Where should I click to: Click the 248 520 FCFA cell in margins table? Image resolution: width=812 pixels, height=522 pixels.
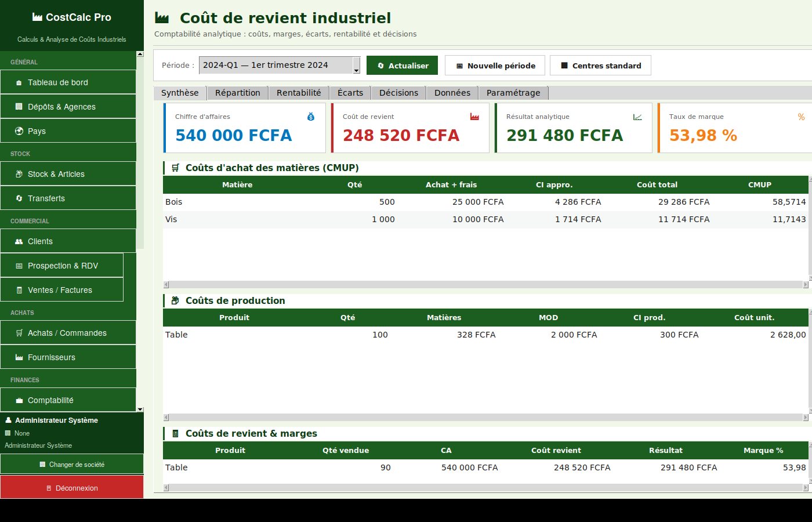(582, 467)
